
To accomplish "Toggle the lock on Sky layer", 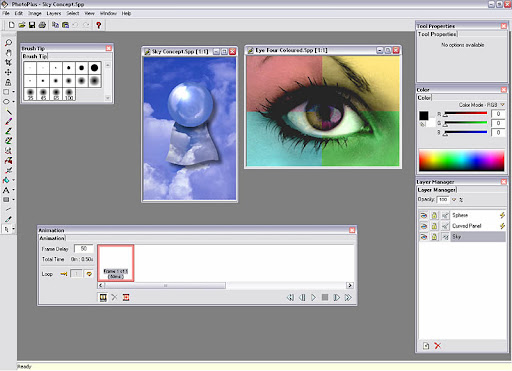I will click(x=434, y=237).
